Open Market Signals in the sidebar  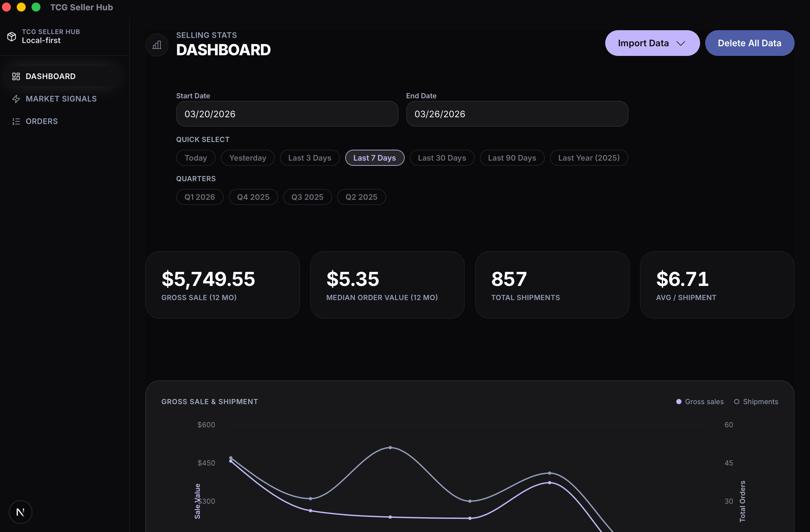pos(61,99)
